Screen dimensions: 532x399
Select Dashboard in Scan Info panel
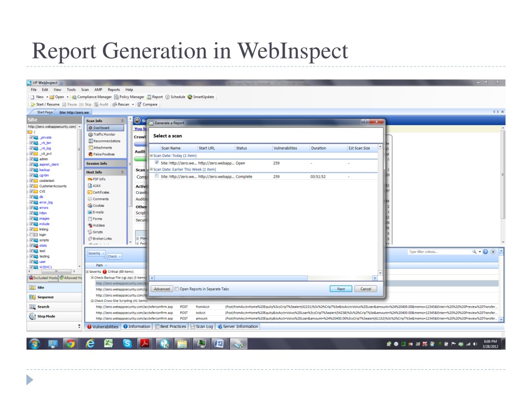[105, 128]
